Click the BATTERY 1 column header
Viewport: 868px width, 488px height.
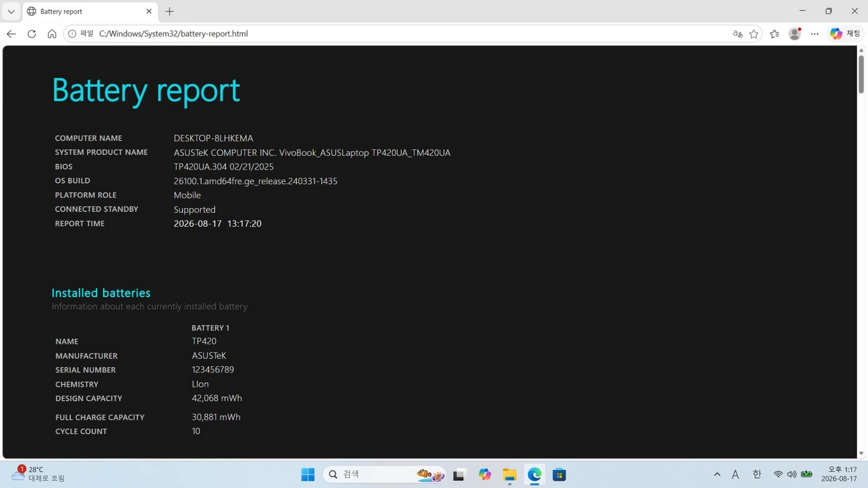coord(210,328)
